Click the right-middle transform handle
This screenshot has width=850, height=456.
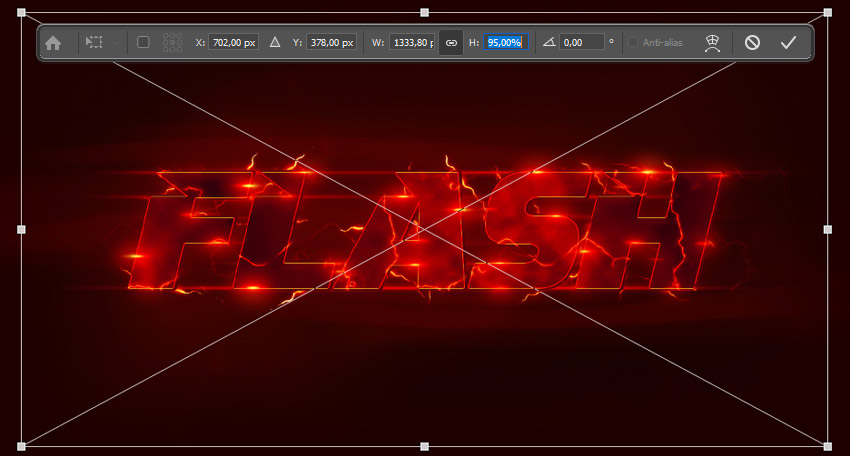(827, 229)
